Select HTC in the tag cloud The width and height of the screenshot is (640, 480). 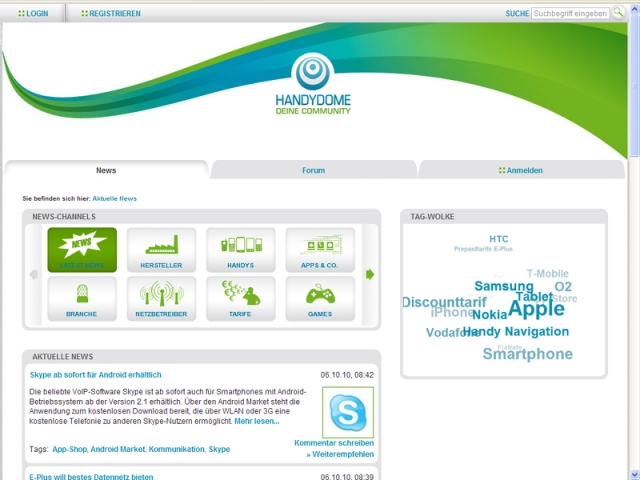pyautogui.click(x=499, y=239)
